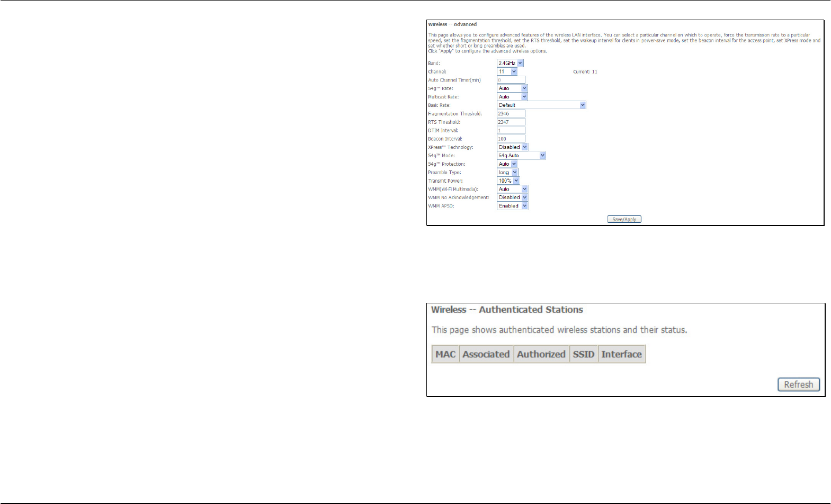Screen dimensions: 831x504
Task: Click the Associated column header
Action: pos(486,354)
